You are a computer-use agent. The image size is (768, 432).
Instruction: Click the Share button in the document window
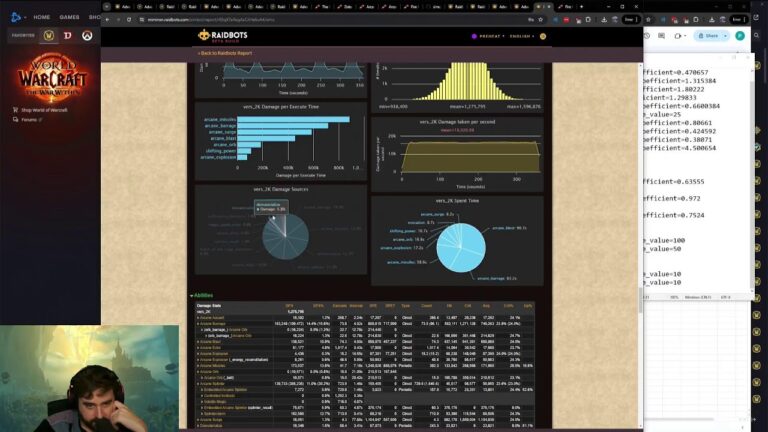pos(708,36)
